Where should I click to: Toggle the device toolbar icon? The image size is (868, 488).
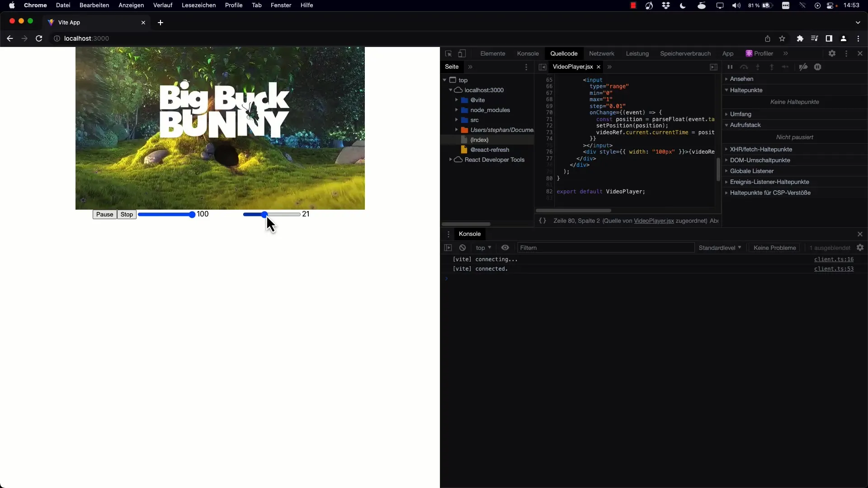click(462, 53)
